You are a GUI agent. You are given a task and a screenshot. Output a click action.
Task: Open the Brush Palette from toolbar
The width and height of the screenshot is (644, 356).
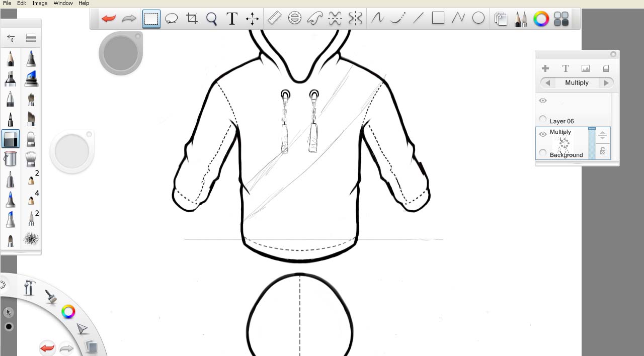point(521,19)
